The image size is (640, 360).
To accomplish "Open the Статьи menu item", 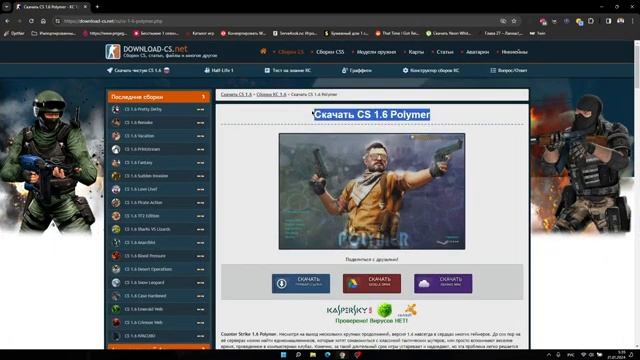I will [444, 52].
